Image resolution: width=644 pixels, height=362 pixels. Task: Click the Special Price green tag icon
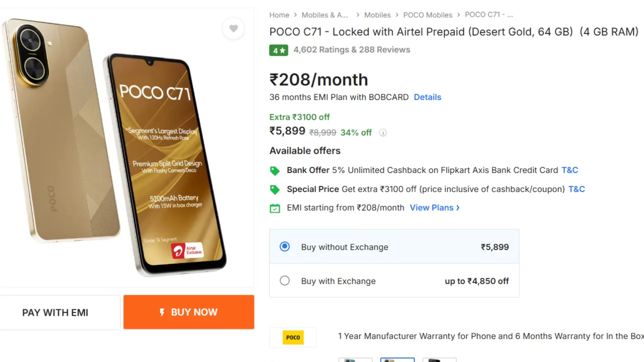(275, 190)
